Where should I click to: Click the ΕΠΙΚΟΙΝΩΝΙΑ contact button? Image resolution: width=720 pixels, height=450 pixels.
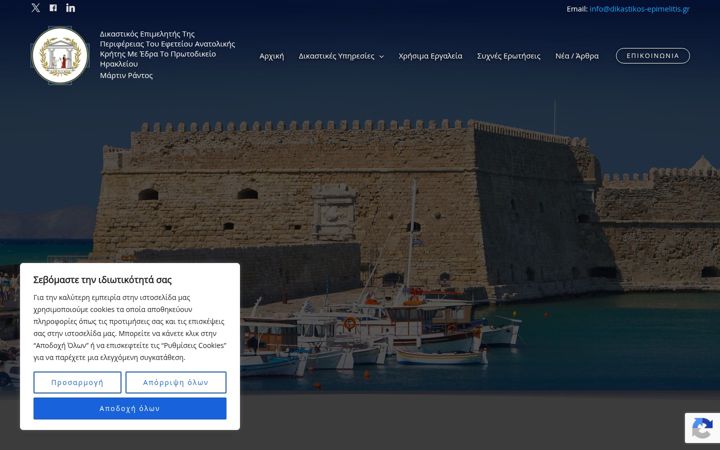point(652,56)
